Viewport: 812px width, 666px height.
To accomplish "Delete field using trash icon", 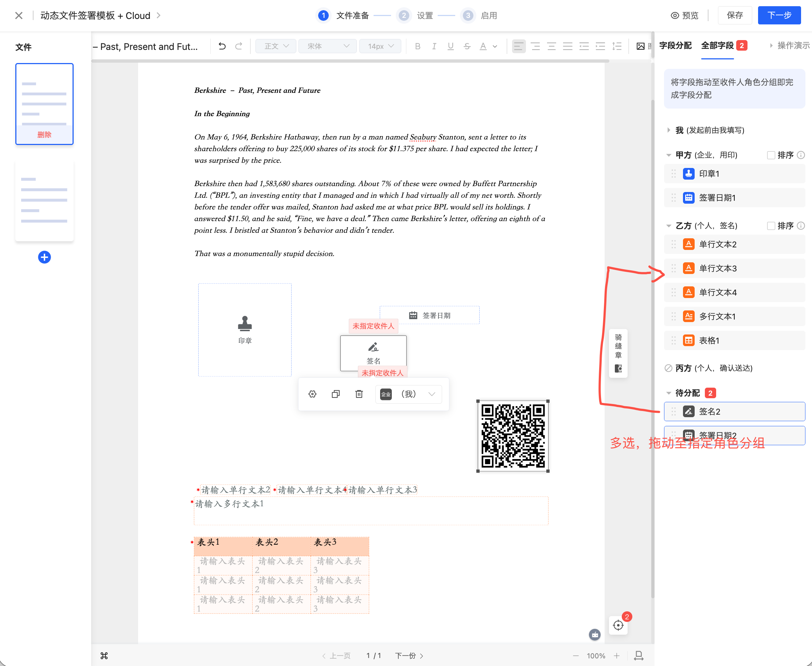I will coord(359,394).
